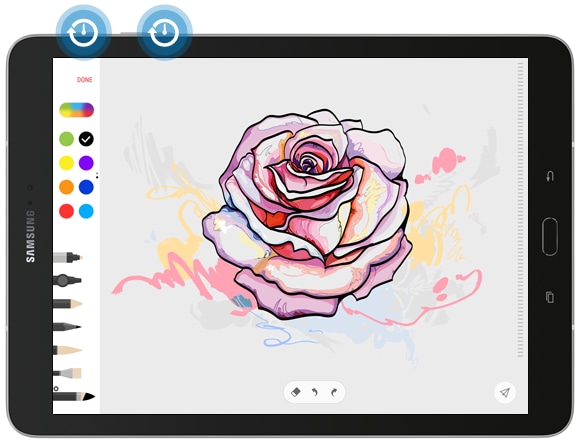Viewport: 580px width, 444px height.
Task: Select the beige crayon tool
Action: coord(67,350)
